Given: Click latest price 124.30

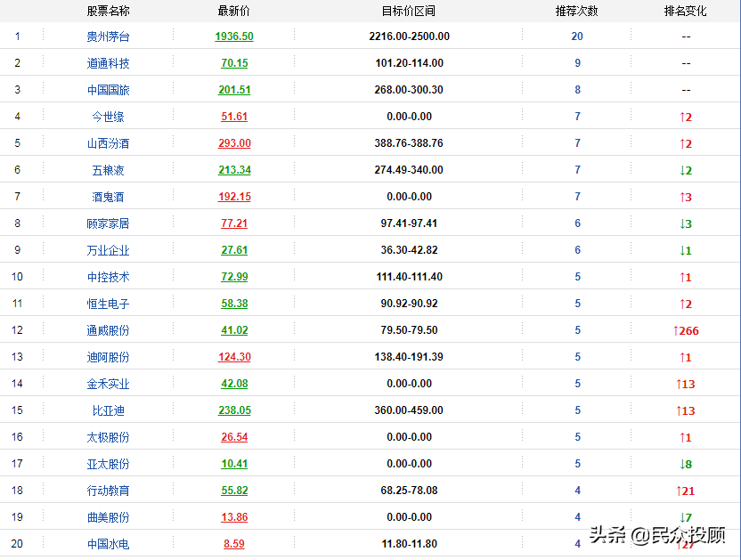Looking at the screenshot, I should click(234, 357).
